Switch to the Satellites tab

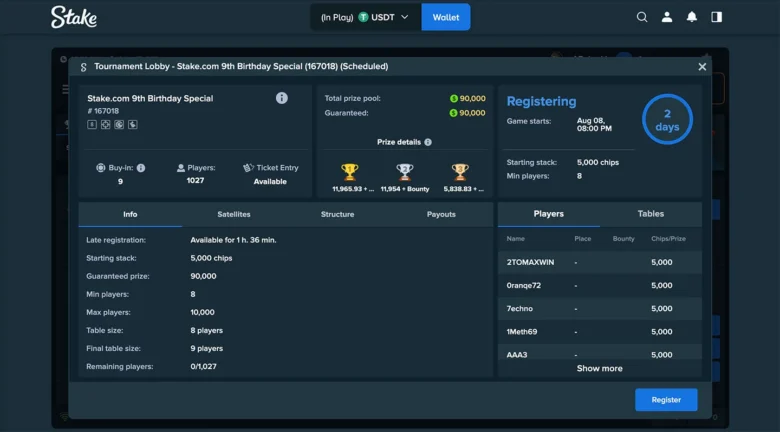[x=234, y=215]
